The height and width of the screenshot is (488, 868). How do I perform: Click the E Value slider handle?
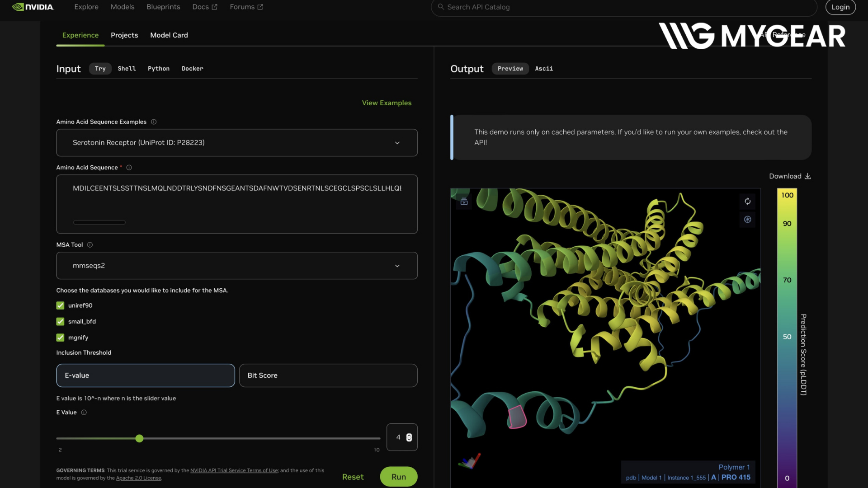point(139,438)
